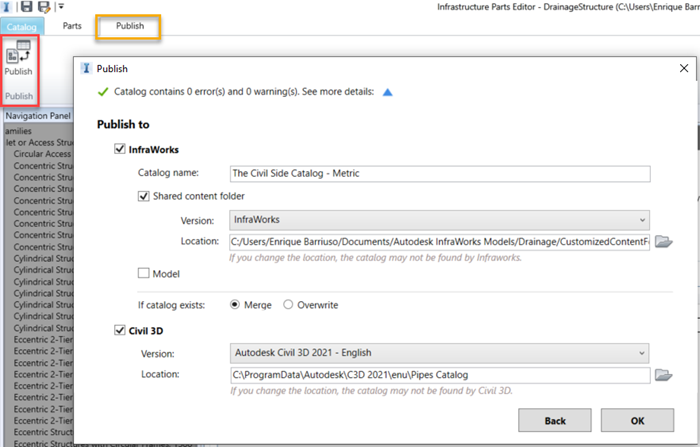The image size is (700, 447).
Task: Click the Catalog name input field
Action: point(440,174)
